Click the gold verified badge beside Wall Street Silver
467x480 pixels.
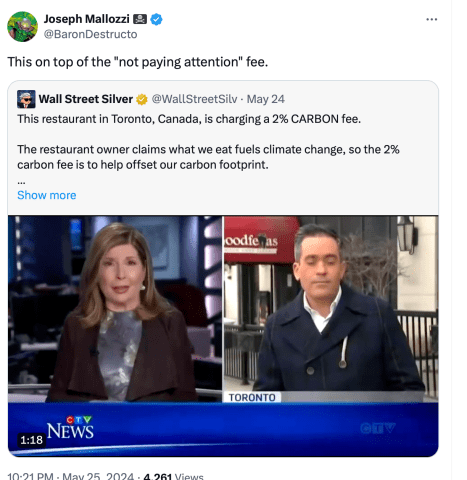coord(142,99)
